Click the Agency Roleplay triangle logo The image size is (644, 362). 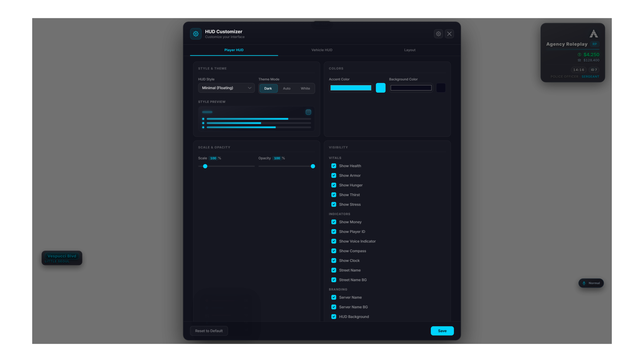click(x=593, y=33)
